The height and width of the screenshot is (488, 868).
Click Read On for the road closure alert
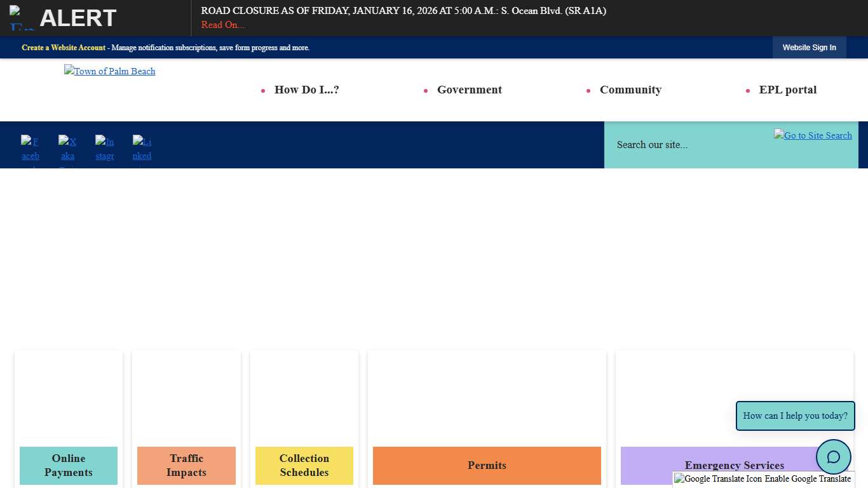(x=222, y=25)
